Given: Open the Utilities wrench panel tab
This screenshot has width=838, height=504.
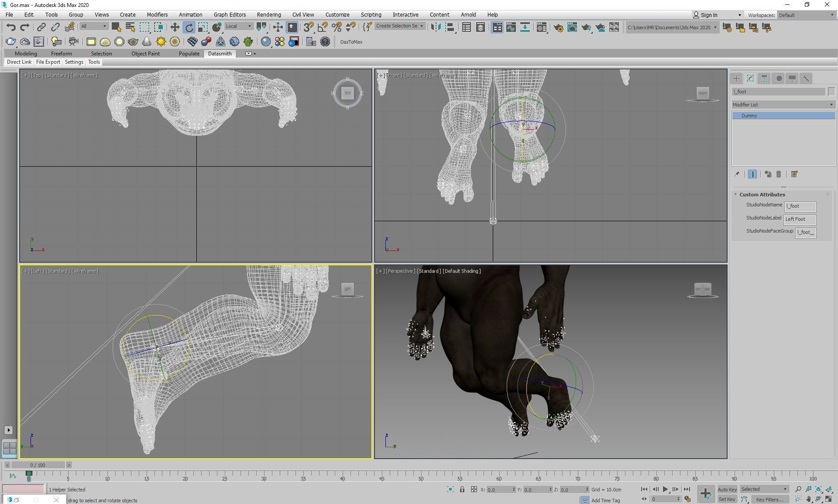Looking at the screenshot, I should point(806,79).
